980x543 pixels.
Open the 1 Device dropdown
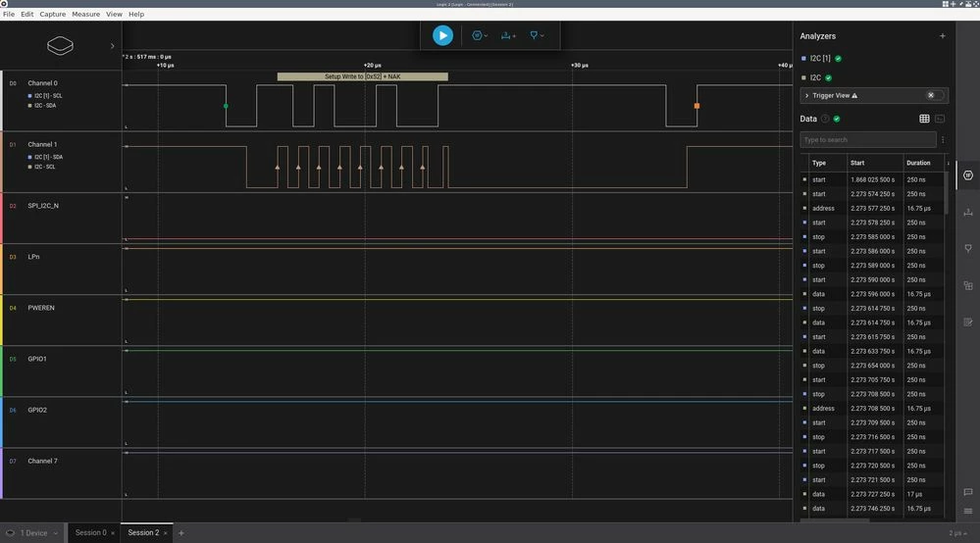click(32, 533)
